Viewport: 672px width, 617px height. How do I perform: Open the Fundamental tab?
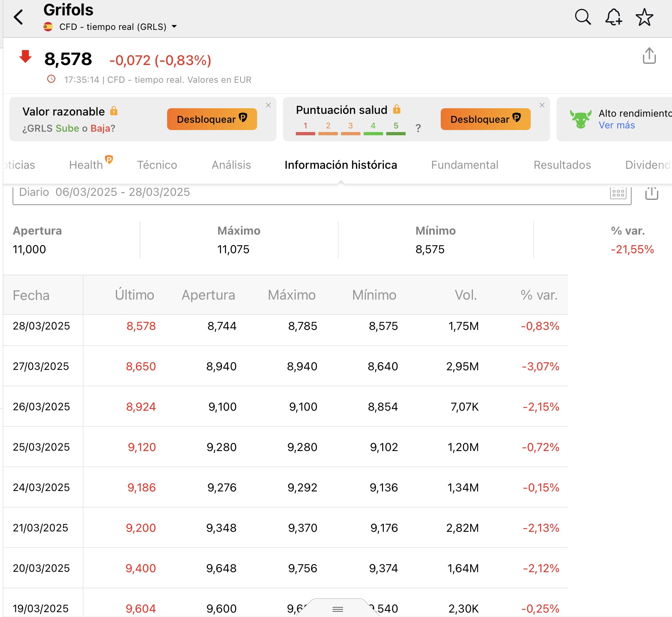465,165
